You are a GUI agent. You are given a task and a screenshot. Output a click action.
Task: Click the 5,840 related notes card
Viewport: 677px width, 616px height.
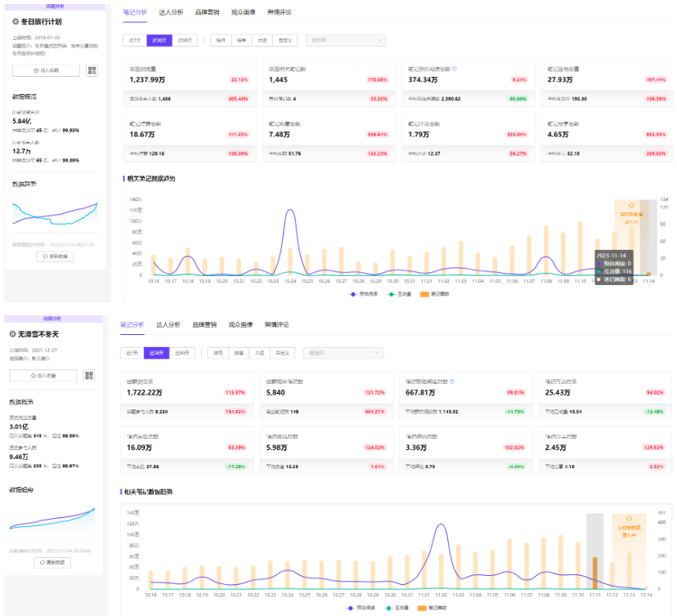(326, 395)
